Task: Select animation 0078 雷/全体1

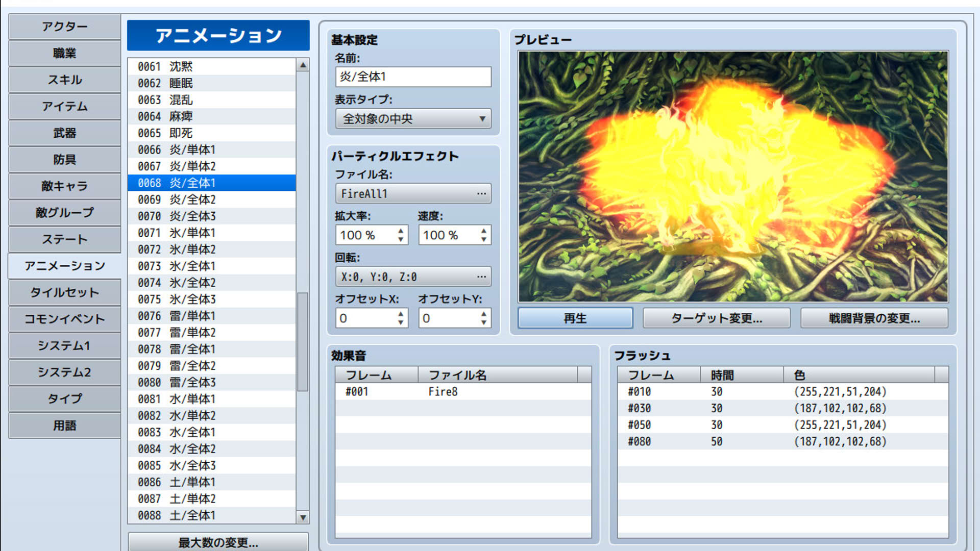Action: (212, 349)
